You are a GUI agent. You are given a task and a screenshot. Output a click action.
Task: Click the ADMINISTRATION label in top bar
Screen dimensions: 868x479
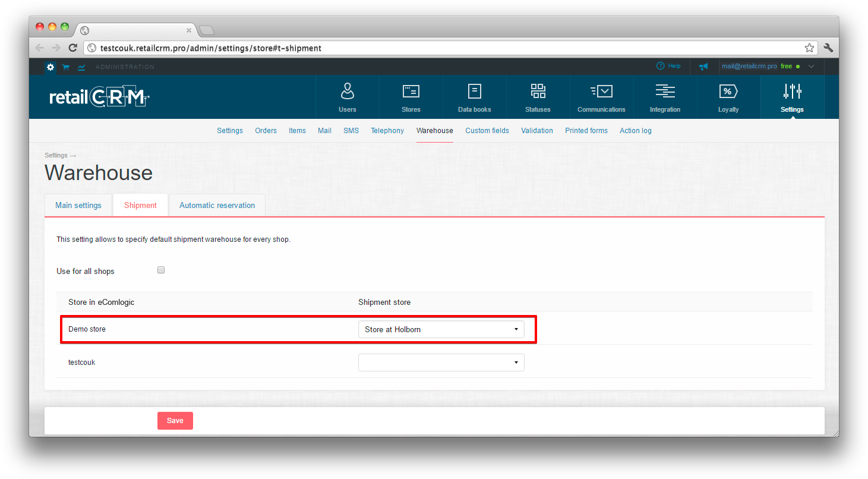point(125,67)
